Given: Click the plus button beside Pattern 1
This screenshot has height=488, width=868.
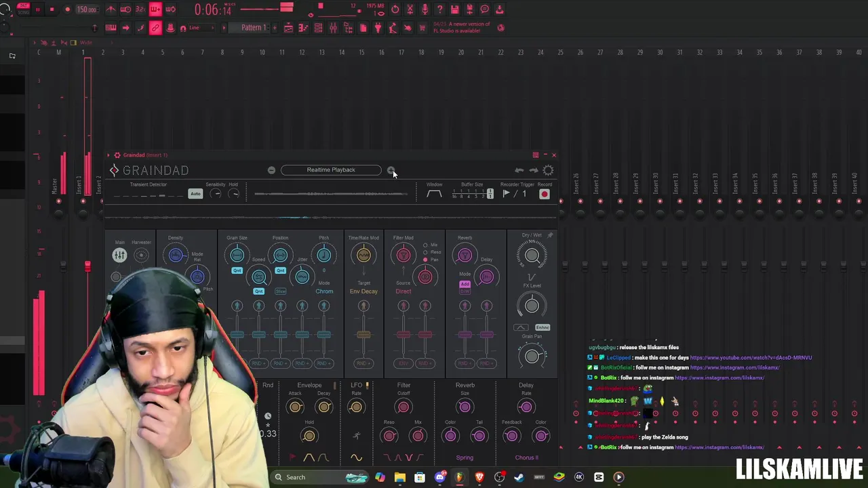Looking at the screenshot, I should click(275, 28).
